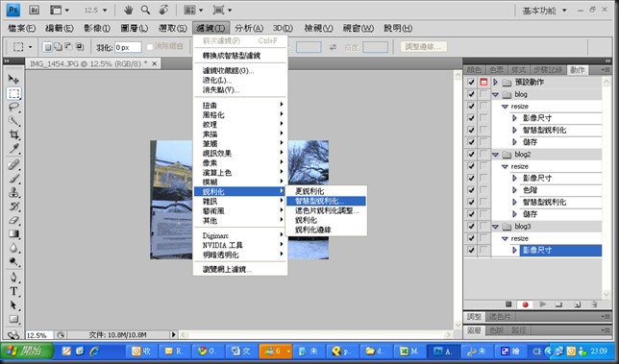Select the Dodge tool
This screenshot has height=364, width=619.
(x=13, y=261)
